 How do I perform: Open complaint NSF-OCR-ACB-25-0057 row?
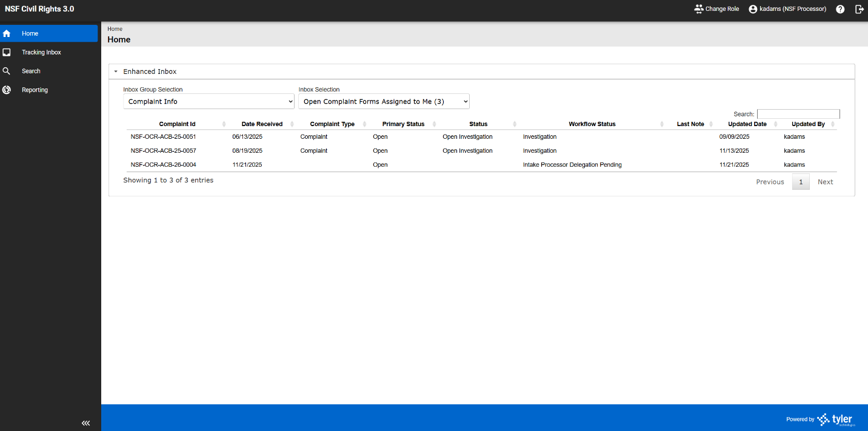[163, 151]
